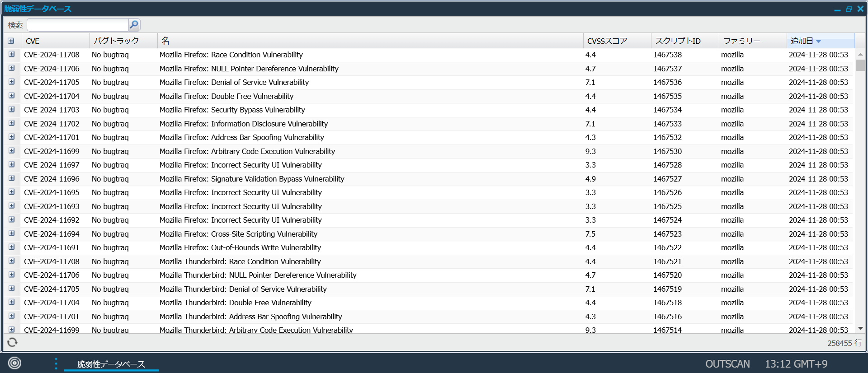Expand row for Firefox Arbitrary Code Execution
The height and width of the screenshot is (373, 868).
click(12, 151)
